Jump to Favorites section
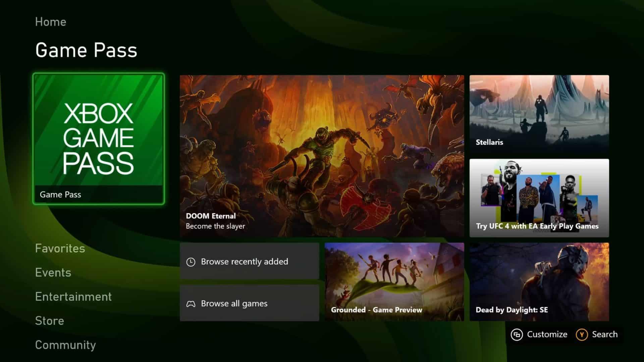 [x=60, y=248]
